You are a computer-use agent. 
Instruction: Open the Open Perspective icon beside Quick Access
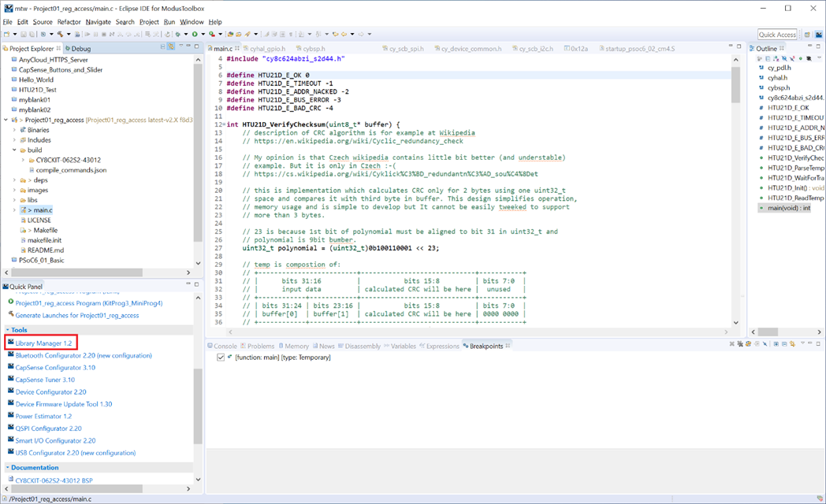click(807, 35)
